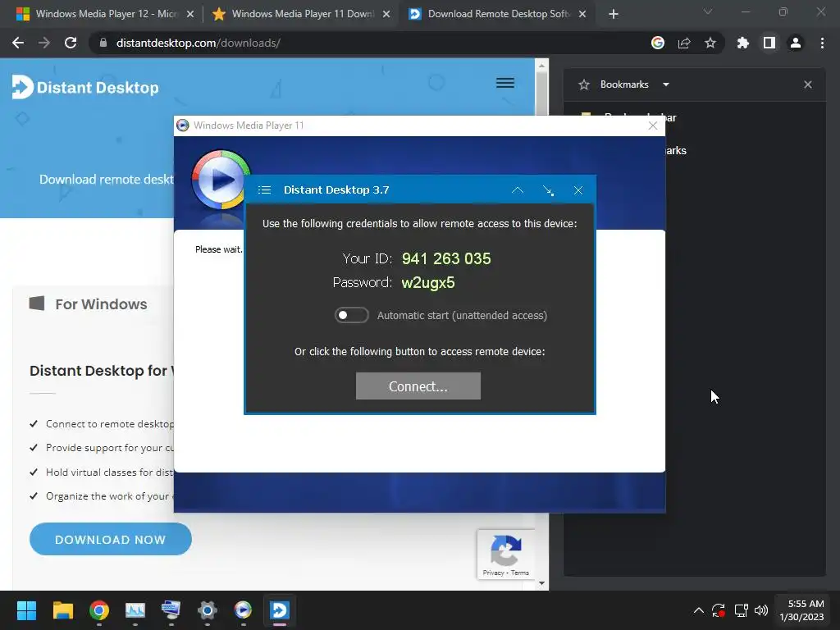Open the website hamburger navigation menu
This screenshot has height=630, width=840.
[504, 83]
